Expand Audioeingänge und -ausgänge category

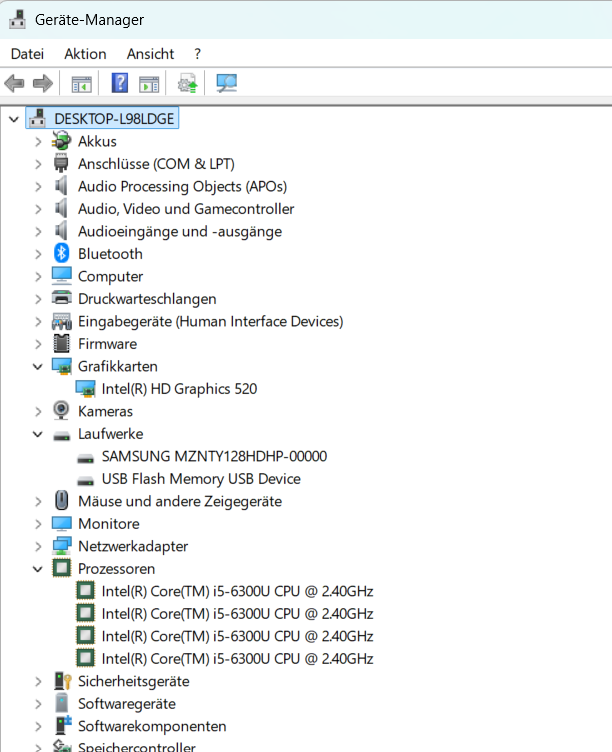38,232
